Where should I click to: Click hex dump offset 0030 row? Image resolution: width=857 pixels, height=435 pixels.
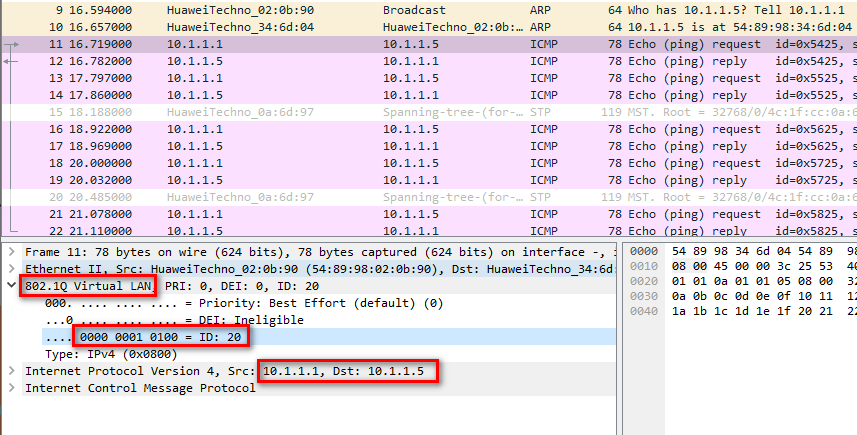pos(743,296)
